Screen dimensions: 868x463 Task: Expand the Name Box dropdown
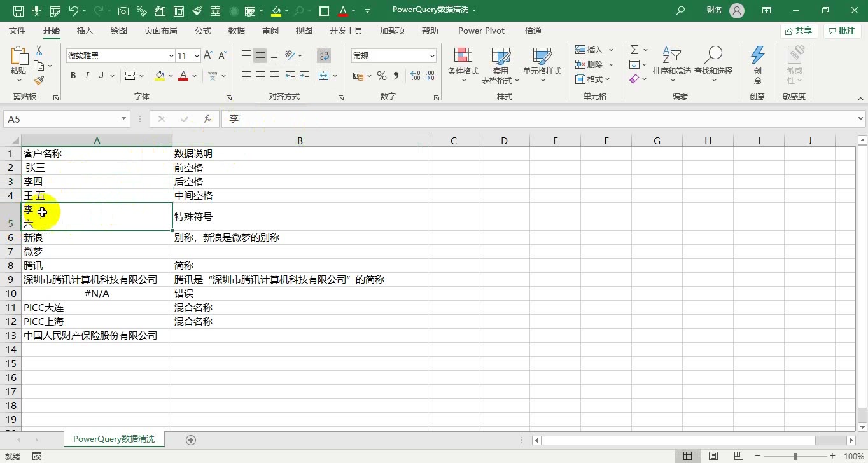coord(124,119)
